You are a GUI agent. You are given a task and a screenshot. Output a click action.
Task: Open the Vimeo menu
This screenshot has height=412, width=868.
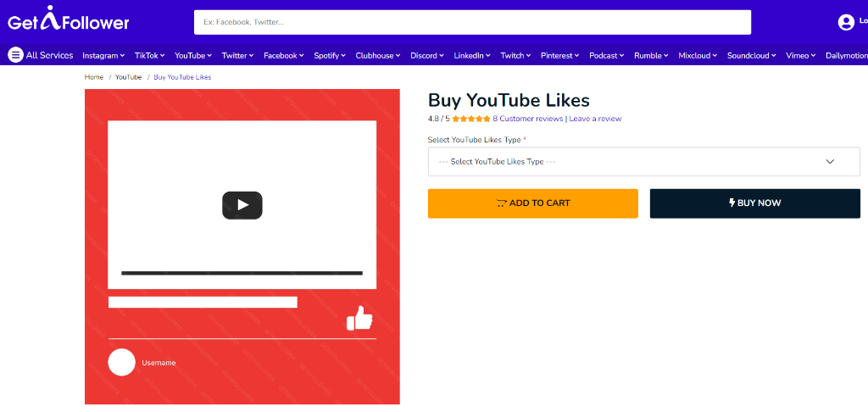click(x=801, y=55)
